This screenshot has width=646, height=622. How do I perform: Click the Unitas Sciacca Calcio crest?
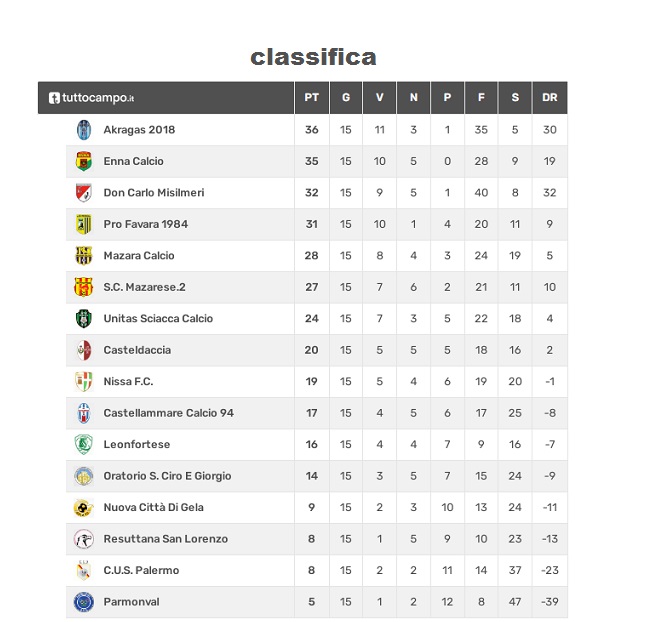click(84, 319)
